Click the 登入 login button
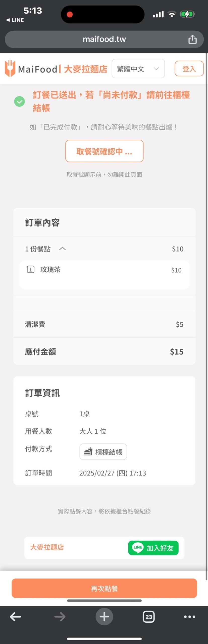This screenshot has height=644, width=208. [189, 69]
